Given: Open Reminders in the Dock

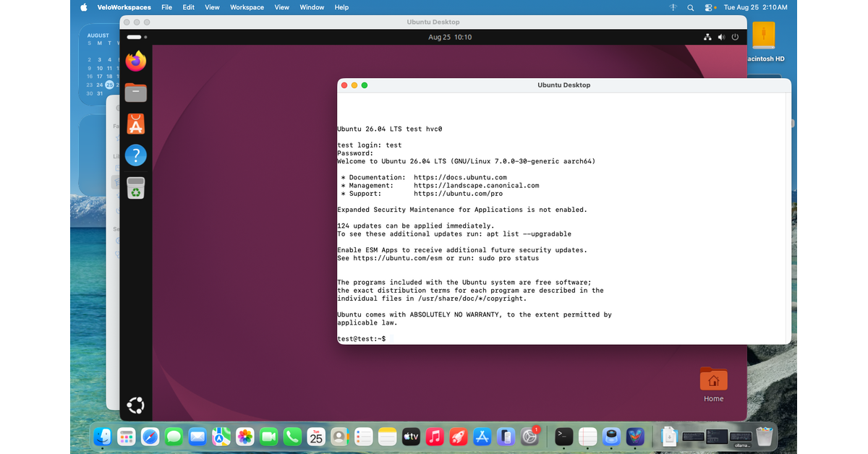Looking at the screenshot, I should [x=363, y=436].
